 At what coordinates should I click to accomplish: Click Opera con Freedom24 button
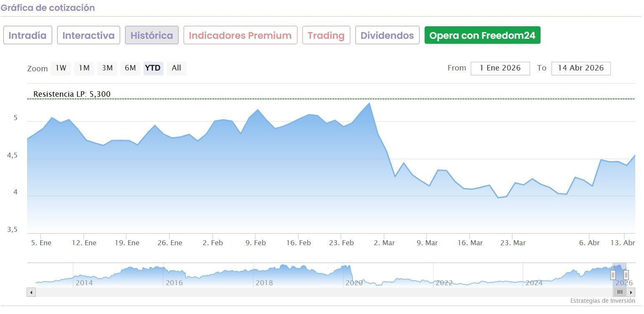tap(482, 35)
